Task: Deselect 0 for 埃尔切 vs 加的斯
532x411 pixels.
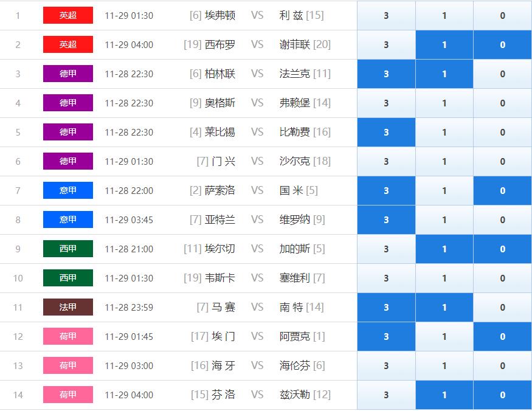Action: 502,249
